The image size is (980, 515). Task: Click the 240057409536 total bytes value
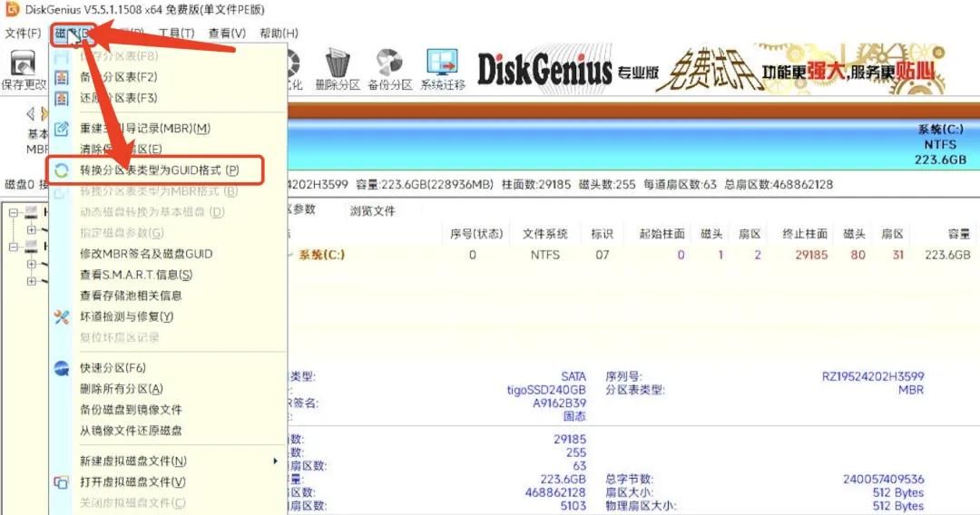tap(883, 479)
